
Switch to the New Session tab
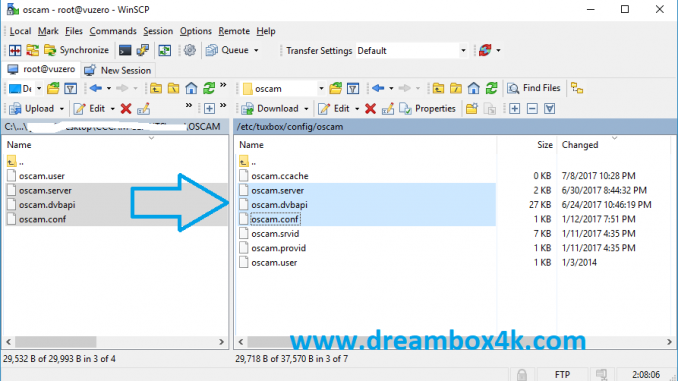coord(118,70)
